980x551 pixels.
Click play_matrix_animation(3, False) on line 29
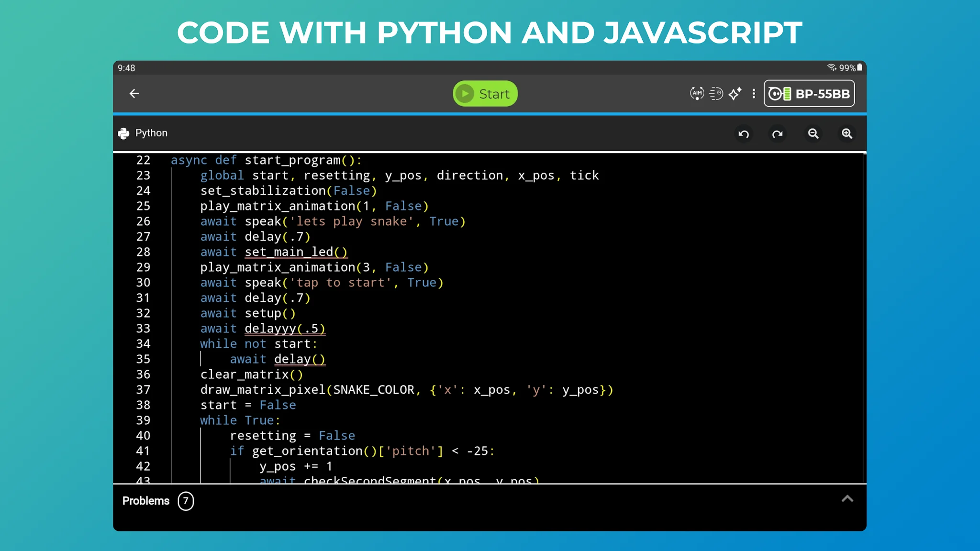(314, 267)
